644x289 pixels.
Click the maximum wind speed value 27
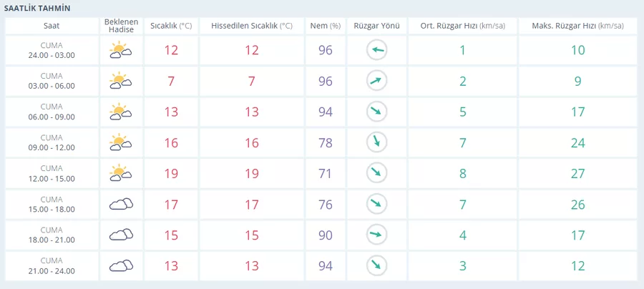click(577, 173)
